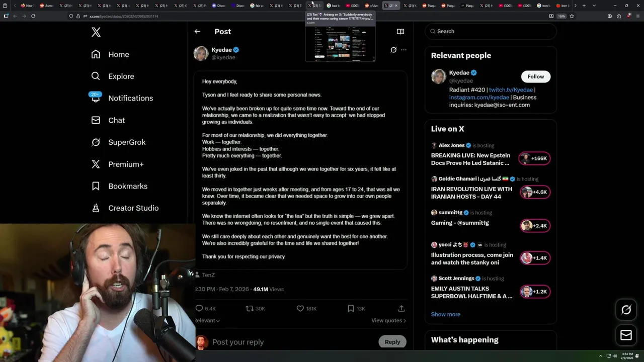Open the browser new tab plus button
This screenshot has width=644, height=362.
[584, 6]
